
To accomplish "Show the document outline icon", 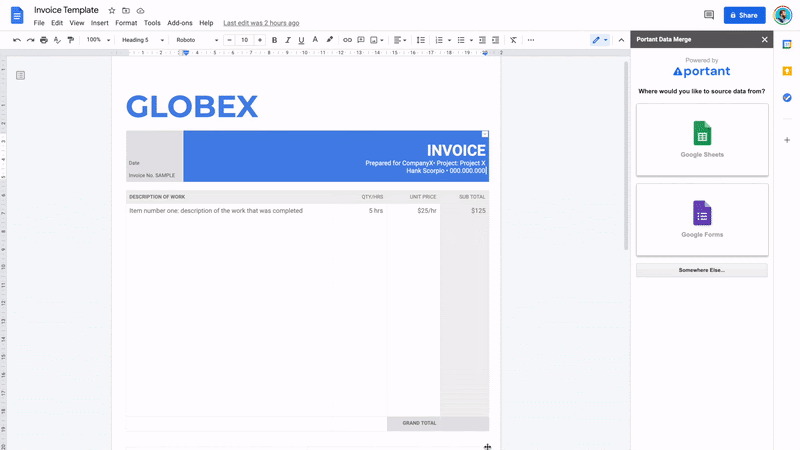I will pyautogui.click(x=20, y=76).
